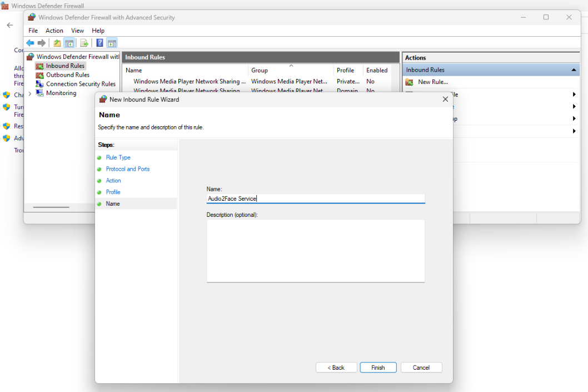Click the tree pane horizontal scrollbar
Image resolution: width=588 pixels, height=392 pixels.
pyautogui.click(x=51, y=207)
